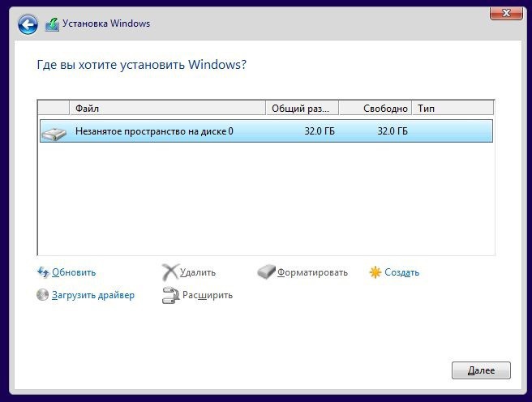Image resolution: width=532 pixels, height=402 pixels.
Task: Sort by the Тип column header
Action: (x=453, y=109)
